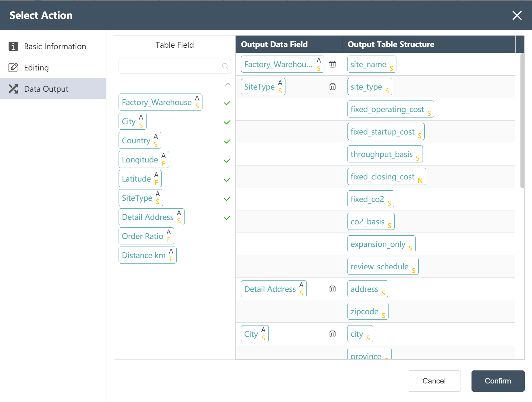This screenshot has width=532, height=402.
Task: Toggle checkmark beside Longitude table field
Action: pyautogui.click(x=227, y=160)
